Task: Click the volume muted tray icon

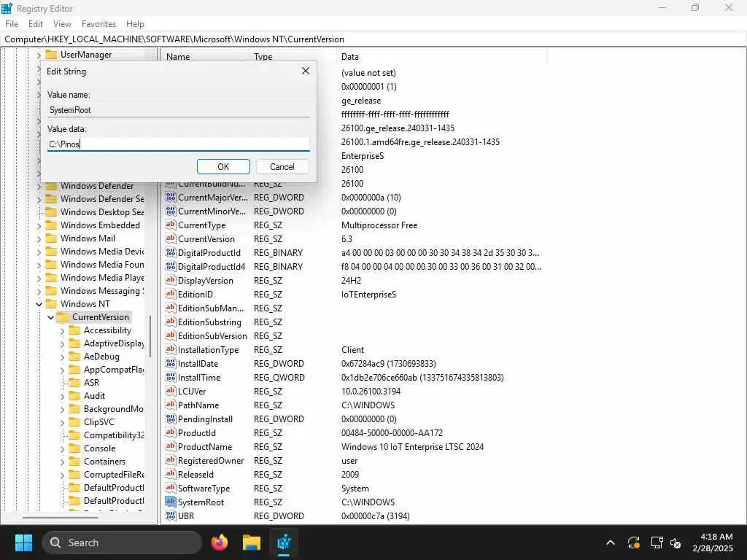Action: pos(676,542)
